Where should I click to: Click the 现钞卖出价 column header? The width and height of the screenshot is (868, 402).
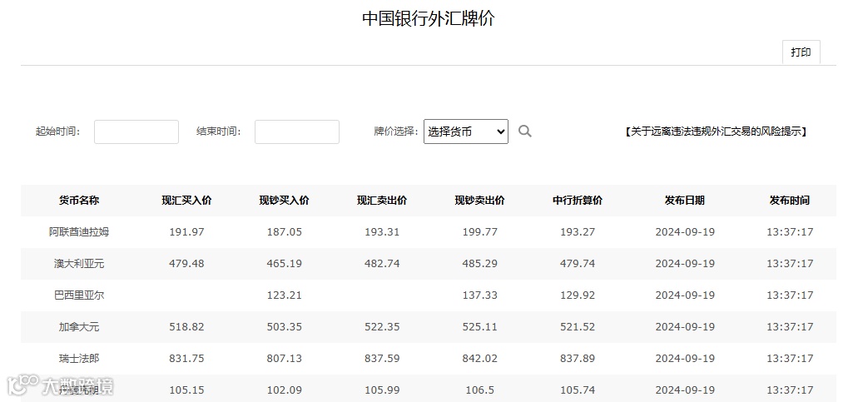[x=480, y=201]
